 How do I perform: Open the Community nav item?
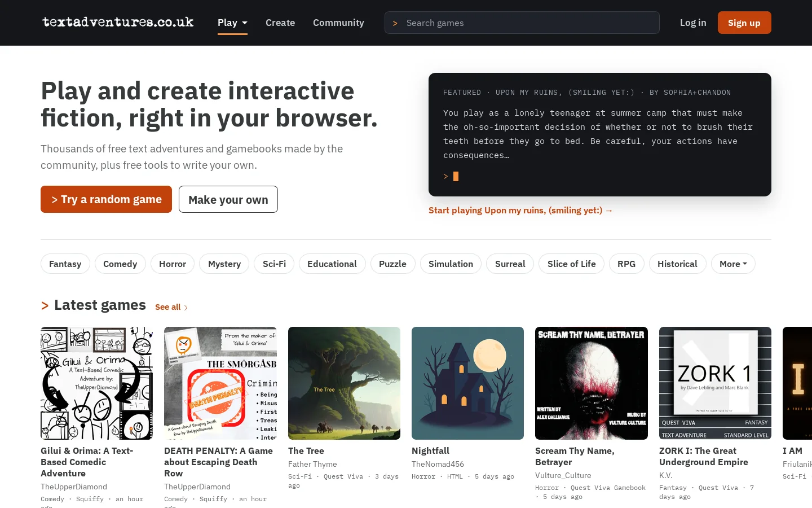tap(338, 23)
